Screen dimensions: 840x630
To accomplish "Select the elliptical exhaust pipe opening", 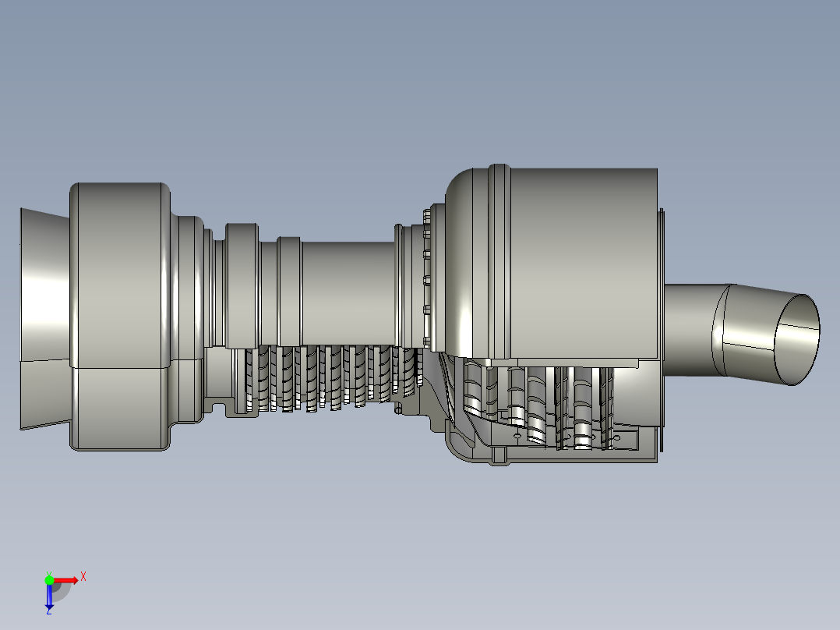I will tap(797, 339).
